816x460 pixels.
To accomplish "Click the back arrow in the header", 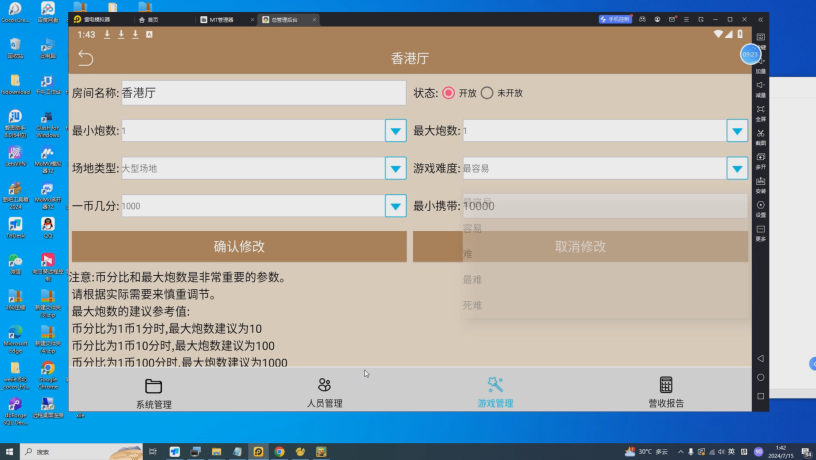I will (85, 58).
